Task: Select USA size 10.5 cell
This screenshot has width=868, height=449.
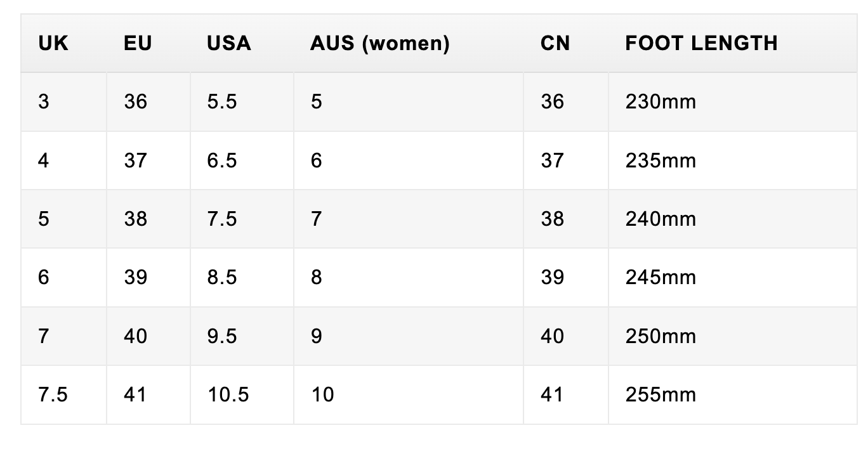Action: (x=228, y=394)
